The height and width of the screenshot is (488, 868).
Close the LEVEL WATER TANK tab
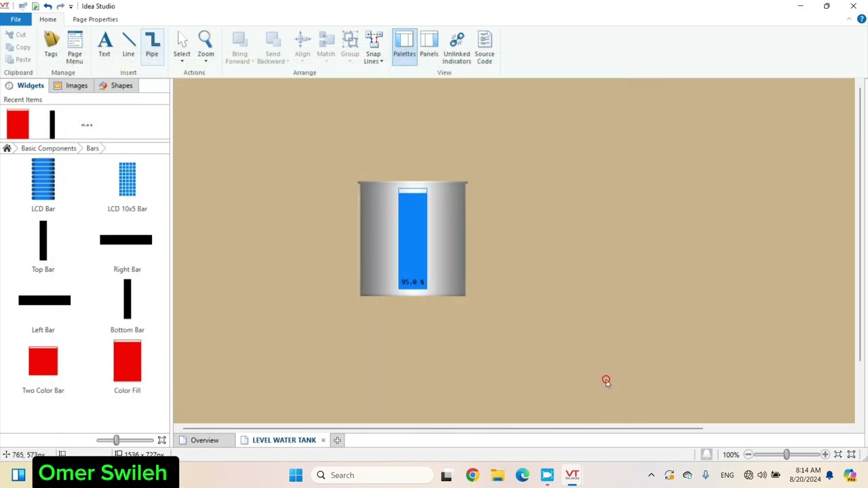point(323,441)
